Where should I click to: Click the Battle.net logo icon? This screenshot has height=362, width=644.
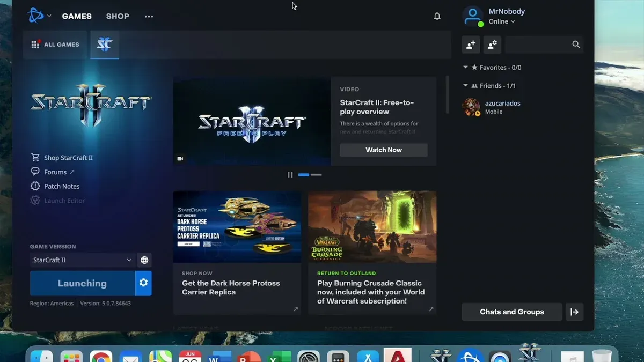(35, 16)
